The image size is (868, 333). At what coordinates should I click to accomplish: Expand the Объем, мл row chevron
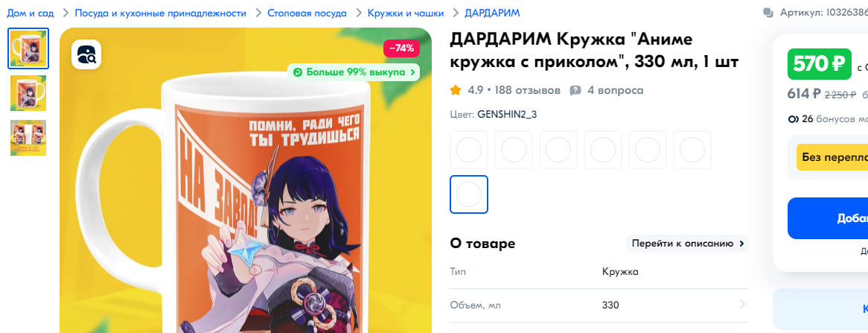742,304
